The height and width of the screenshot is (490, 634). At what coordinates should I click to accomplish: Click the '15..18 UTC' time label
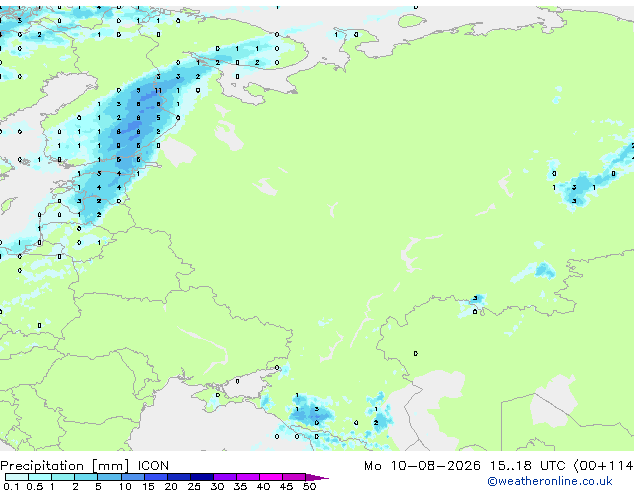click(527, 466)
